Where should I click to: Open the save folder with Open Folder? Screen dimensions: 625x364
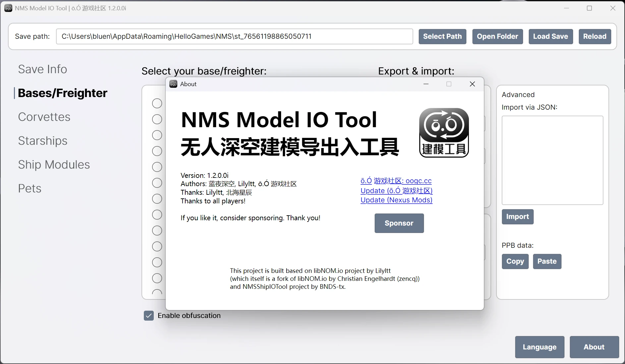[x=497, y=36]
